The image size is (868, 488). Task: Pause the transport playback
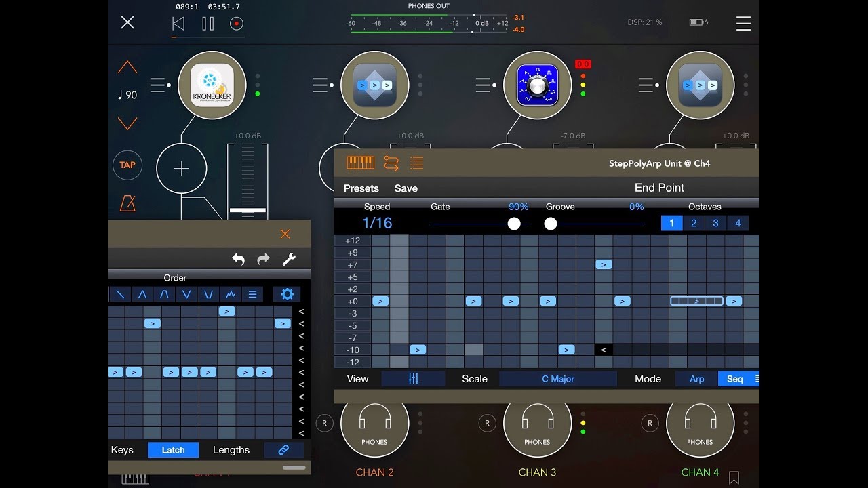(x=208, y=24)
